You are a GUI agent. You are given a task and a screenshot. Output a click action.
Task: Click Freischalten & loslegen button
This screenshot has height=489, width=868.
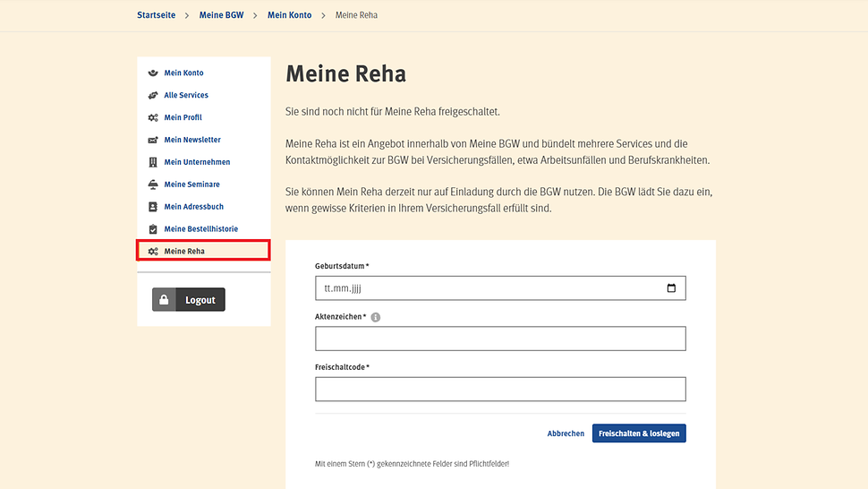click(x=639, y=433)
